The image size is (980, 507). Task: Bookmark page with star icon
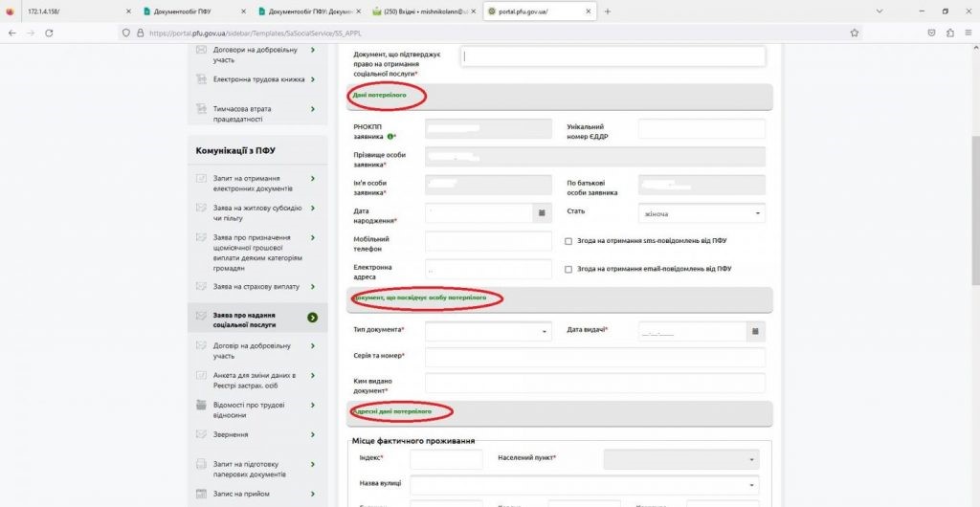point(854,32)
